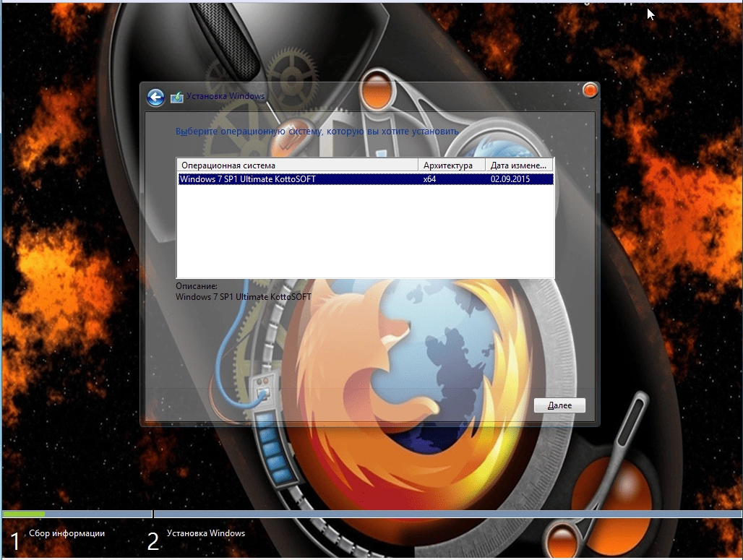The image size is (743, 560).
Task: Click the Установка Windows step 2 label
Action: pyautogui.click(x=206, y=533)
